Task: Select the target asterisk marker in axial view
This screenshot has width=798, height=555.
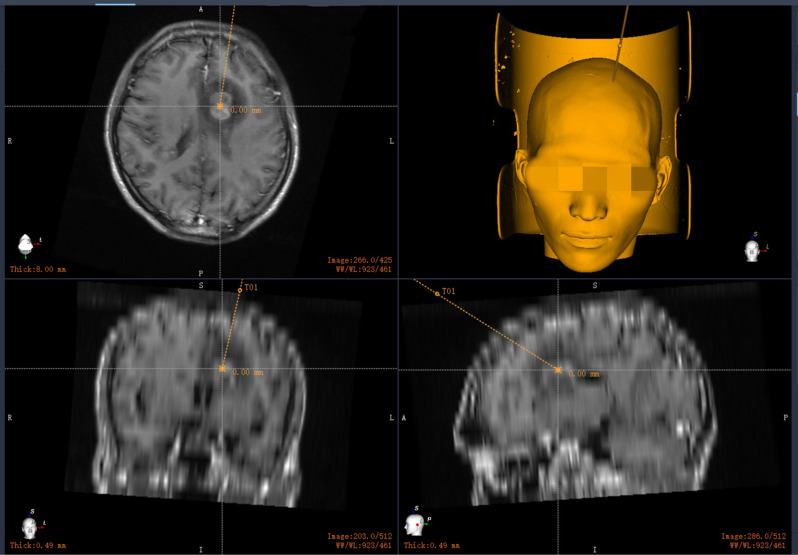Action: [220, 106]
